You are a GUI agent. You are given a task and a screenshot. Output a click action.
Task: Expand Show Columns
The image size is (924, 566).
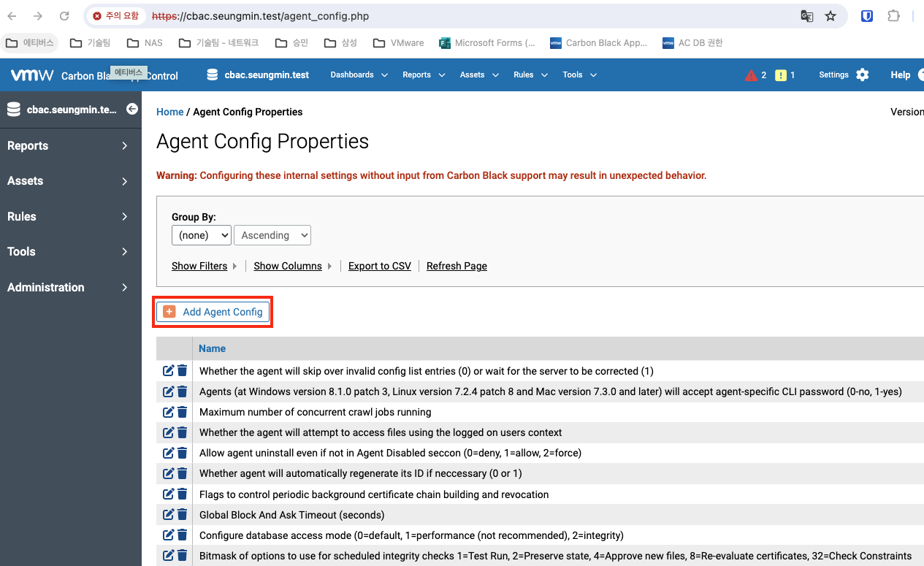click(293, 266)
